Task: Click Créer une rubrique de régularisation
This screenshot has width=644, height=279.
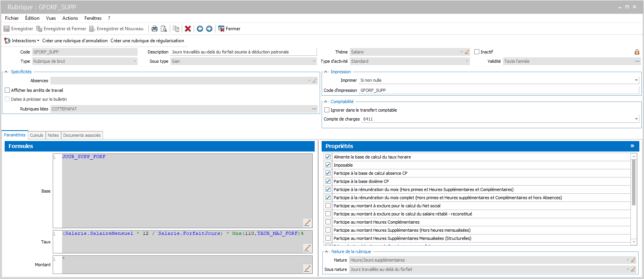Action: [x=147, y=41]
